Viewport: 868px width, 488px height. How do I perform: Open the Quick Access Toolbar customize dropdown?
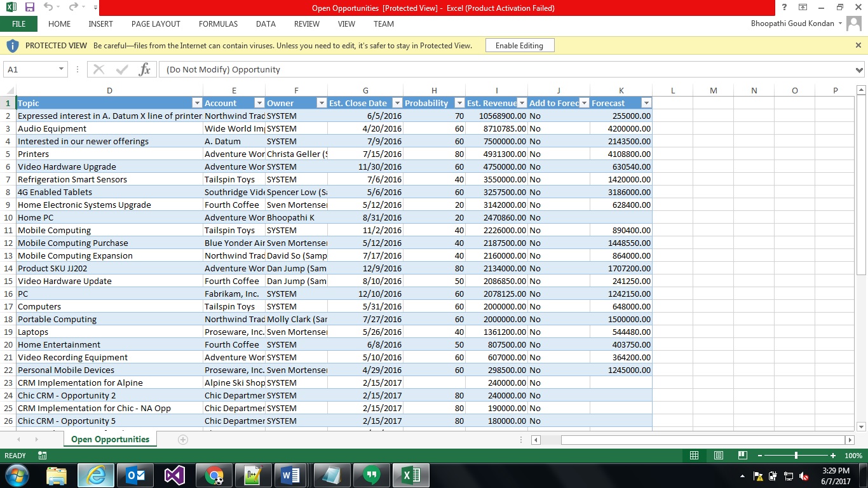[94, 6]
